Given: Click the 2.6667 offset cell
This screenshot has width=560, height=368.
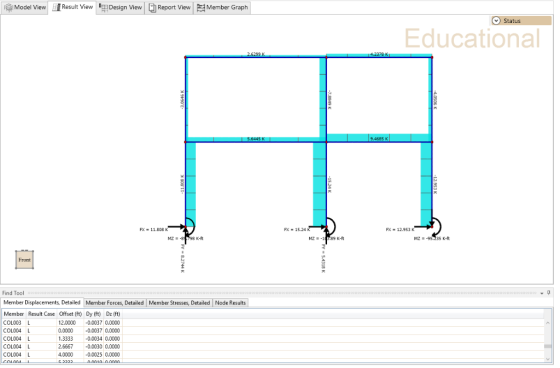Looking at the screenshot, I should [70, 347].
